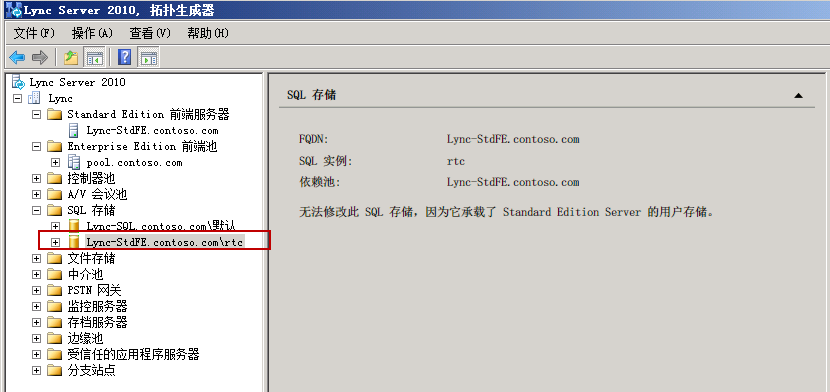The height and width of the screenshot is (392, 830).
Task: Click the Standard Edition 前端服务器 folder icon
Action: [54, 114]
